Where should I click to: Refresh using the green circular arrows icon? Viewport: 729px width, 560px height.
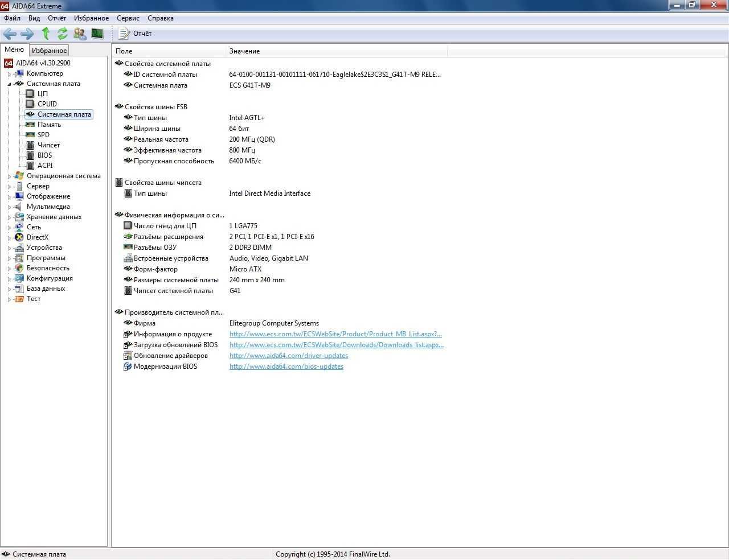[62, 34]
